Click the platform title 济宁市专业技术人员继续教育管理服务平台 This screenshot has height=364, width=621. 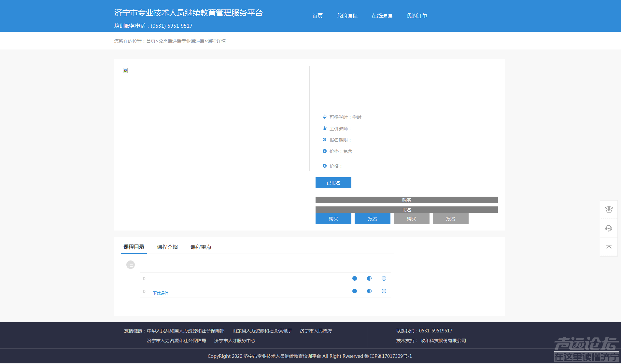[189, 13]
